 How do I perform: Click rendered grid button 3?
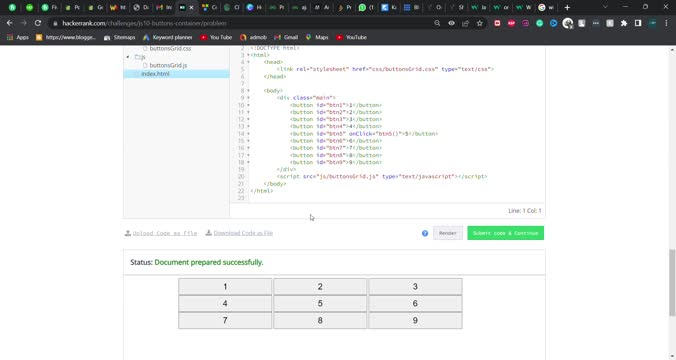point(415,287)
